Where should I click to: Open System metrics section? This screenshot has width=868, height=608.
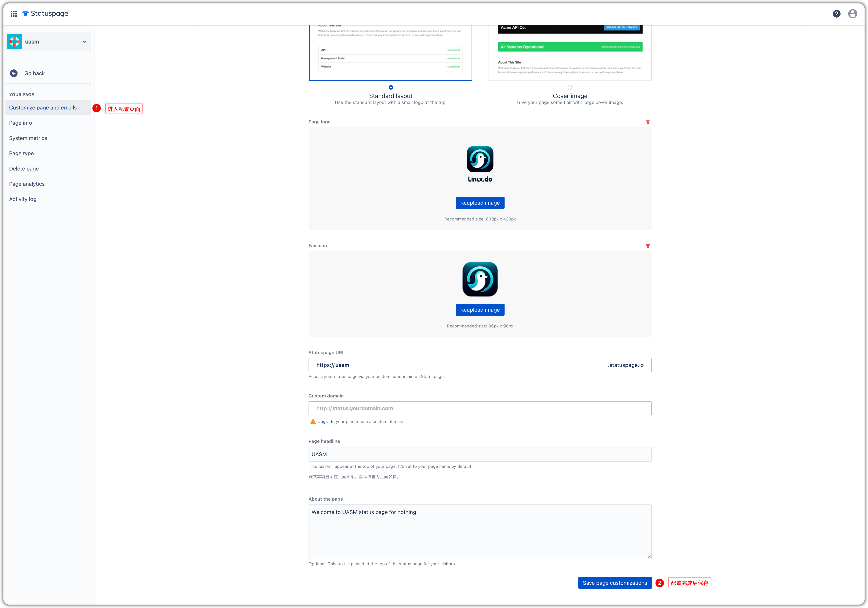[28, 138]
